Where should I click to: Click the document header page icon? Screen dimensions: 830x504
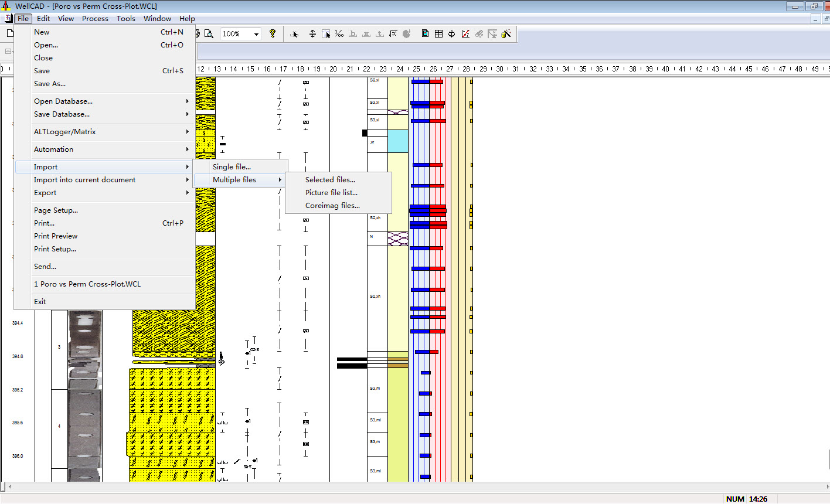tap(425, 34)
